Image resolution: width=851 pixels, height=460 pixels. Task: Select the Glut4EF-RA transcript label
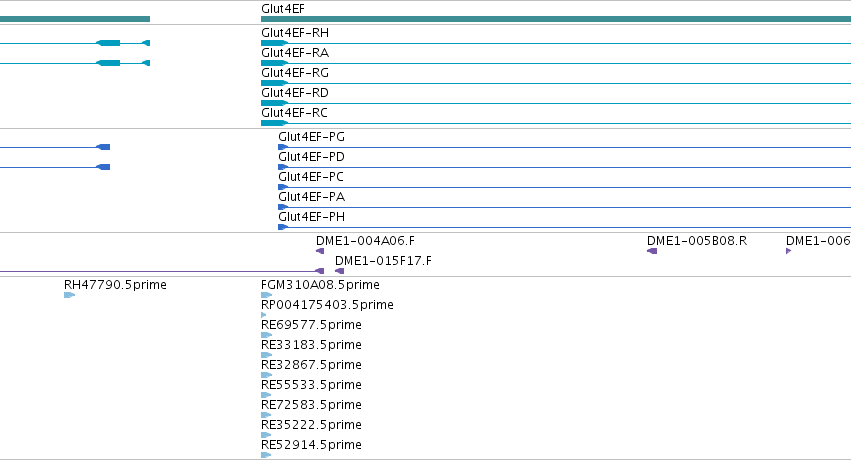pyautogui.click(x=295, y=53)
